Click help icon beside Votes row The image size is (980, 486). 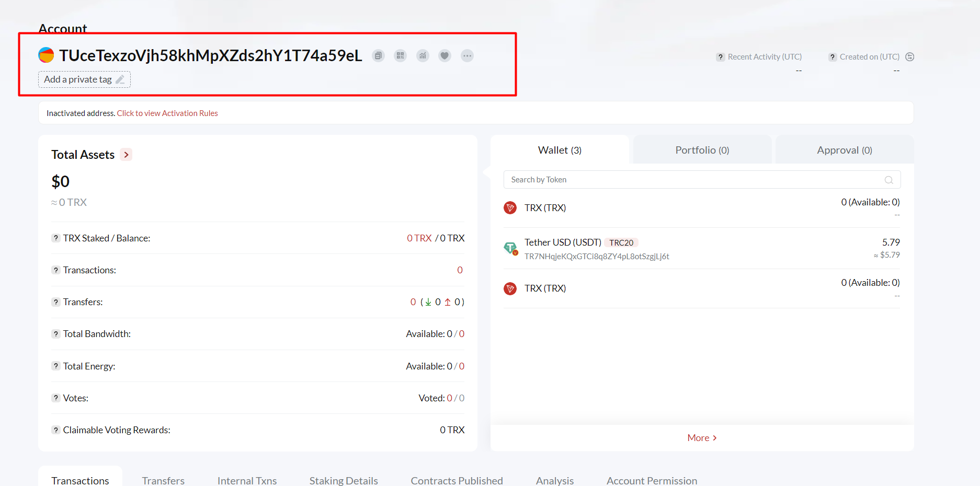tap(56, 398)
